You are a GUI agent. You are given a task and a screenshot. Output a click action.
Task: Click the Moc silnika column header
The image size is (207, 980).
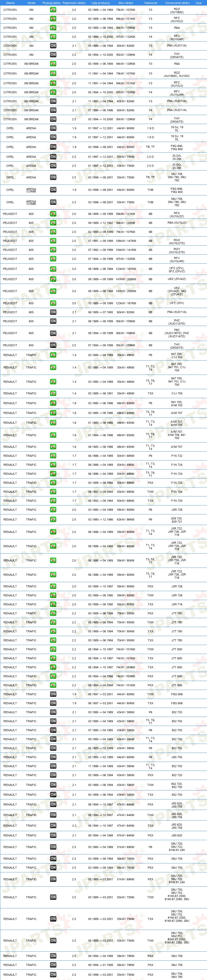[x=126, y=3]
